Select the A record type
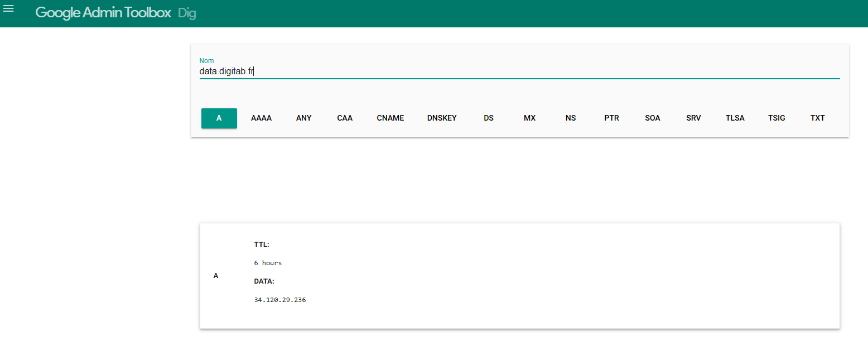 point(219,118)
